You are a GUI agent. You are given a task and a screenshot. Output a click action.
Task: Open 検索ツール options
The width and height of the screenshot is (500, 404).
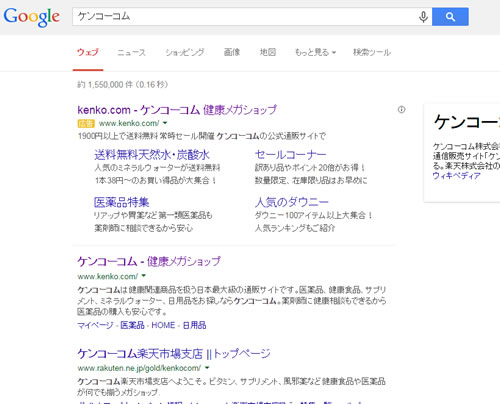tap(372, 52)
